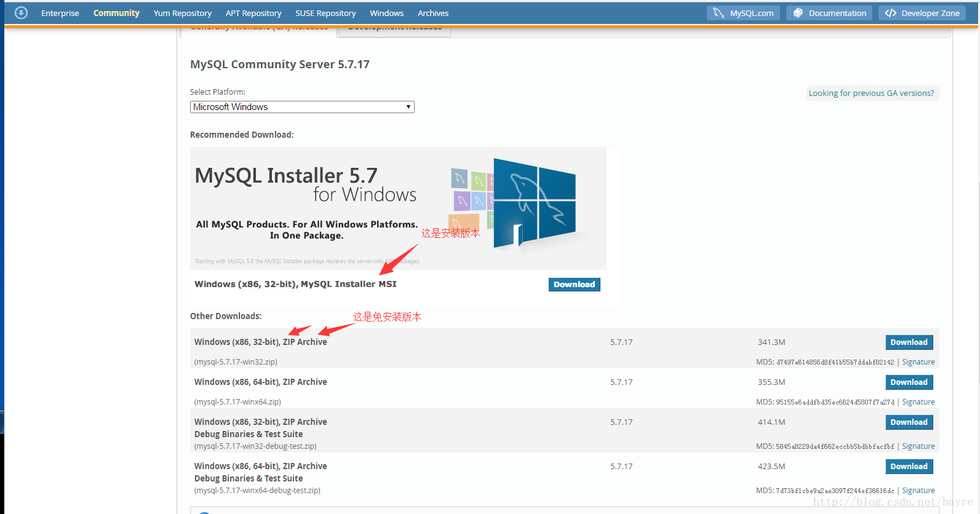Open Signature link for win32-debug-test.zip

coord(918,446)
